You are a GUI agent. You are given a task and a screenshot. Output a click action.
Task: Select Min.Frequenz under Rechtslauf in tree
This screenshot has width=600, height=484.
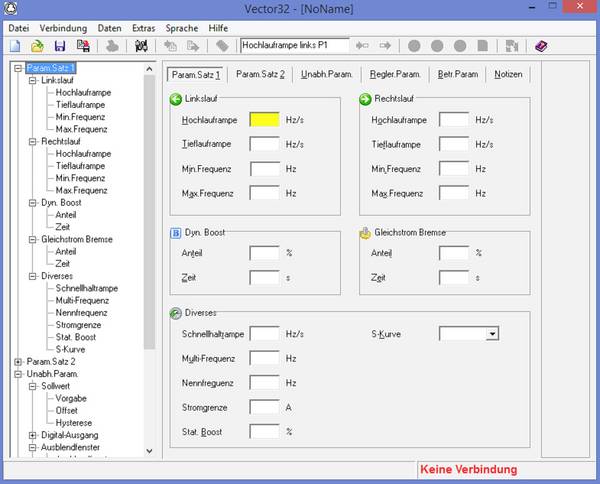click(80, 178)
